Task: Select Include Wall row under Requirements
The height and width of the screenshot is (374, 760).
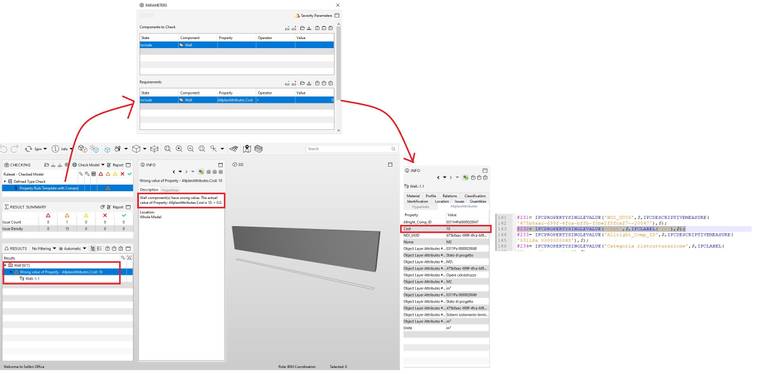Action: click(237, 100)
